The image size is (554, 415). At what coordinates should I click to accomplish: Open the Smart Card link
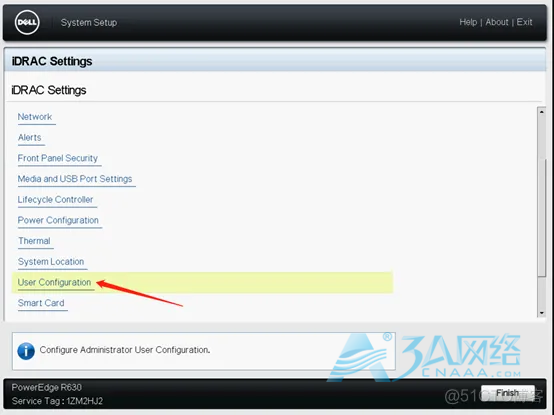41,303
